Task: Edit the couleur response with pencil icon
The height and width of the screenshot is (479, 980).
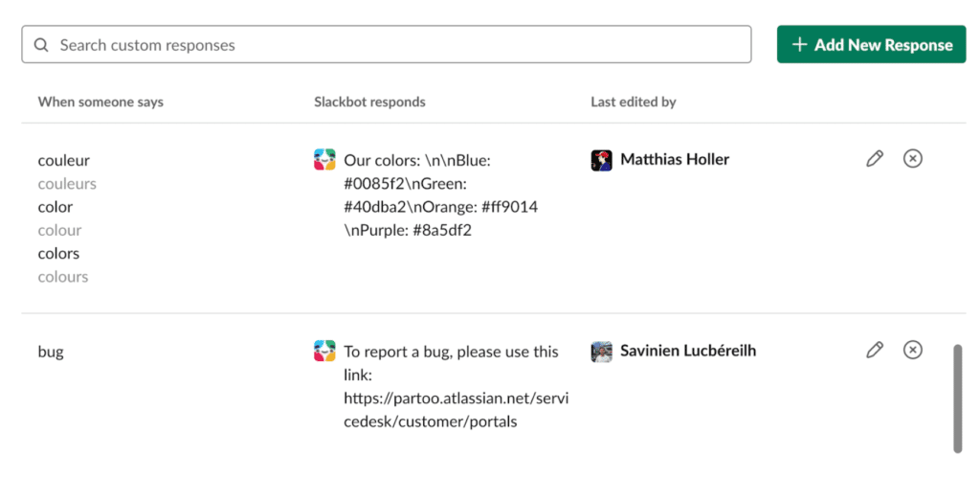Action: (875, 159)
